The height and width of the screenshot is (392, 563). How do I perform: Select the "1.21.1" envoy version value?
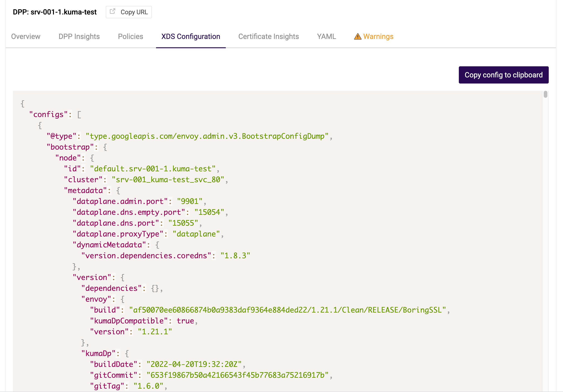point(155,332)
